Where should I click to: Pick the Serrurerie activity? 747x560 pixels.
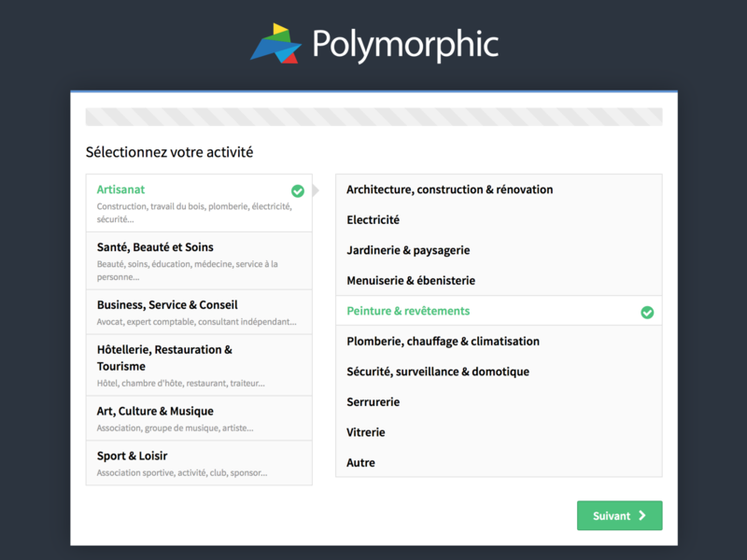[x=373, y=402]
